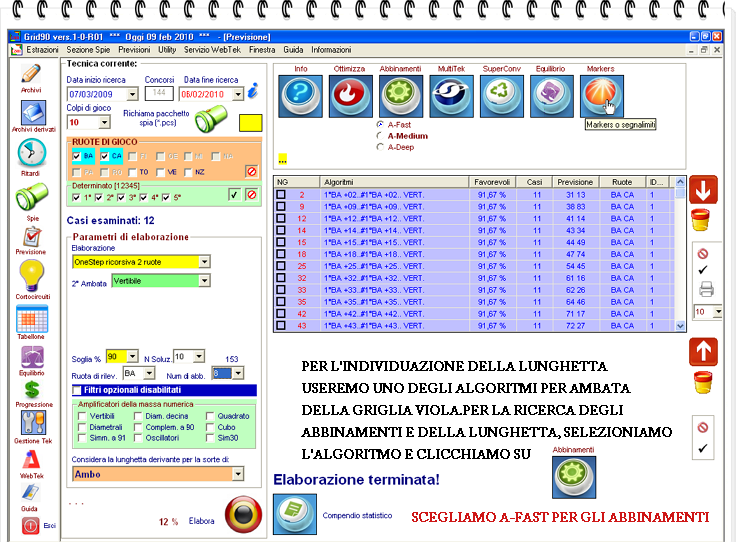Check the NG box for algorithm row 2
This screenshot has height=542, width=736.
click(281, 194)
